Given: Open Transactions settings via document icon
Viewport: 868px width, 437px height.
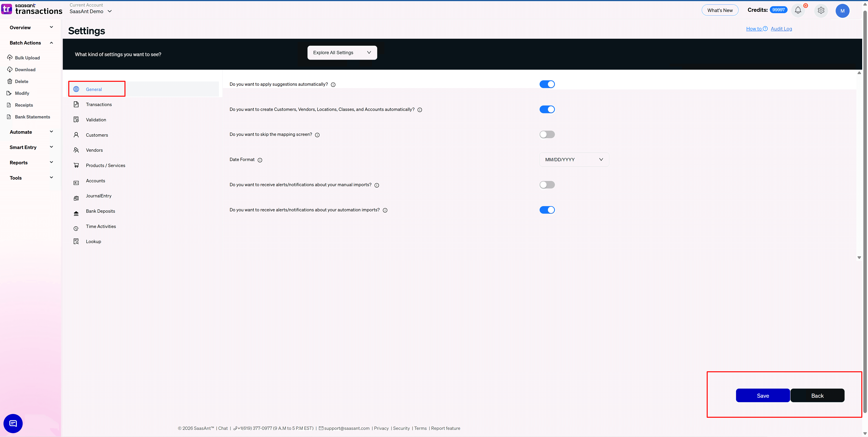Looking at the screenshot, I should click(x=76, y=104).
